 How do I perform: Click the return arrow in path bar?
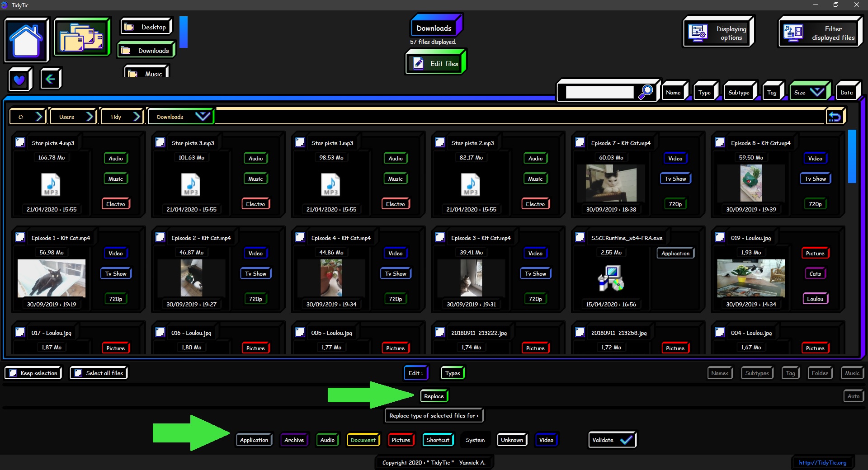pos(835,117)
